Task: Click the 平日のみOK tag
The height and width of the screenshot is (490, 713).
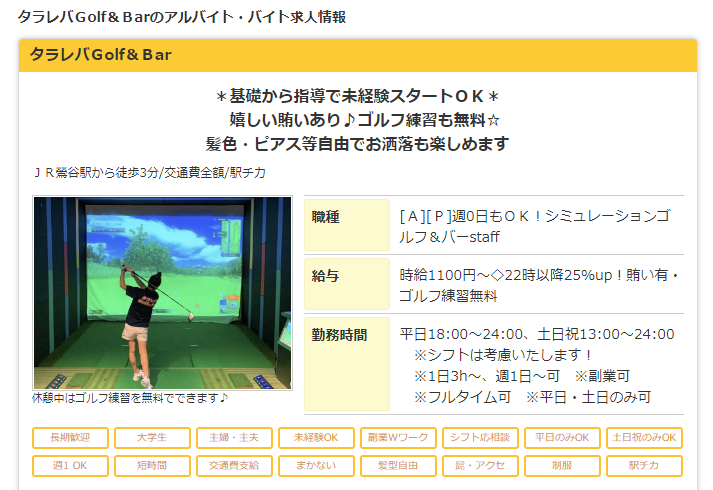Action: [562, 438]
